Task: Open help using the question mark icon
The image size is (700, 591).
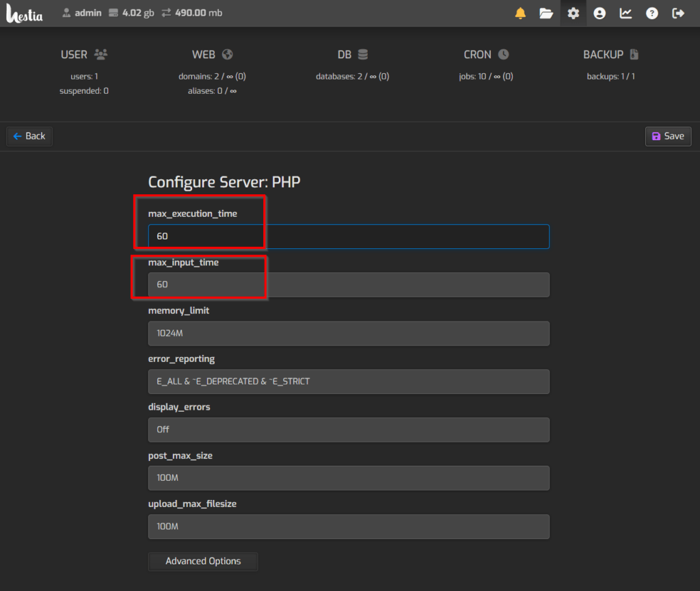Action: (651, 12)
